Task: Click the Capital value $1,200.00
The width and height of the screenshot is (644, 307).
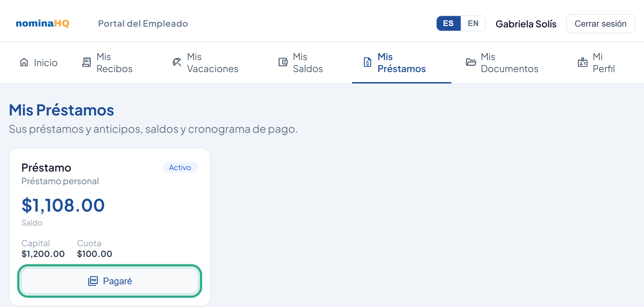Action: pyautogui.click(x=43, y=254)
